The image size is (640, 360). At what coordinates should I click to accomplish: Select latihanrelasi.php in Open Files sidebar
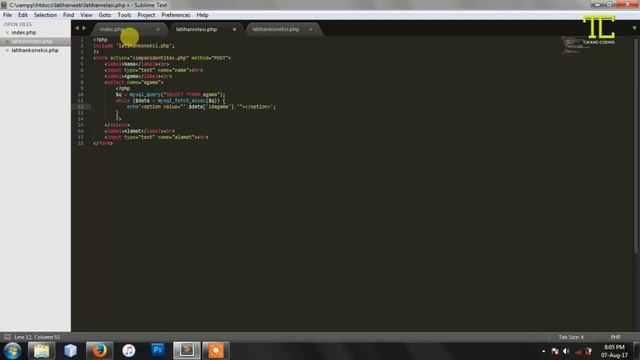32,42
